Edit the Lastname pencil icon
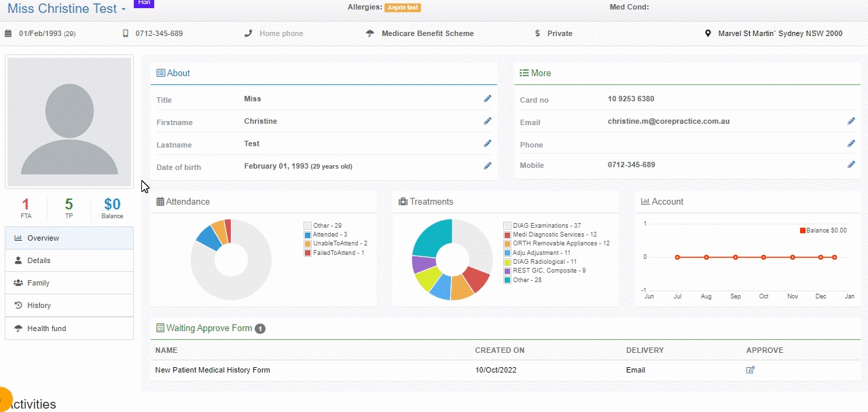Screen dimensions: 868x412 (x=487, y=144)
